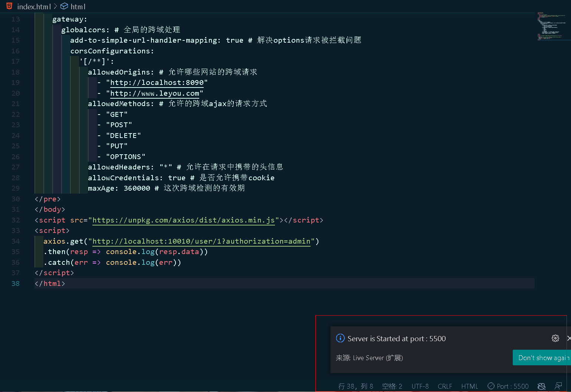Follow the http://localhost:8090 link
The image size is (571, 392).
click(157, 82)
